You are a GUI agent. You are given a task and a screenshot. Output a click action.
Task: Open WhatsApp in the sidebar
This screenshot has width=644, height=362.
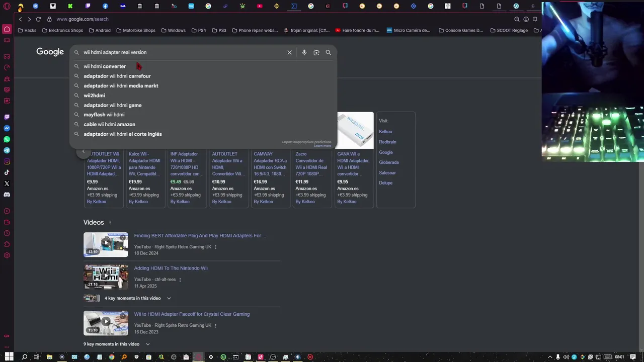point(7,139)
